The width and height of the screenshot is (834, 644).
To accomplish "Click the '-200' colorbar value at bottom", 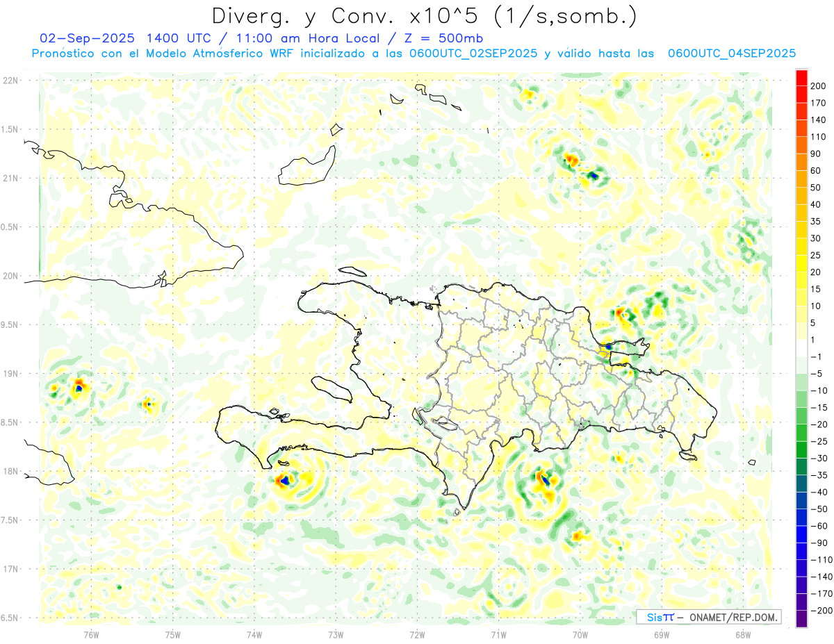I will [820, 611].
